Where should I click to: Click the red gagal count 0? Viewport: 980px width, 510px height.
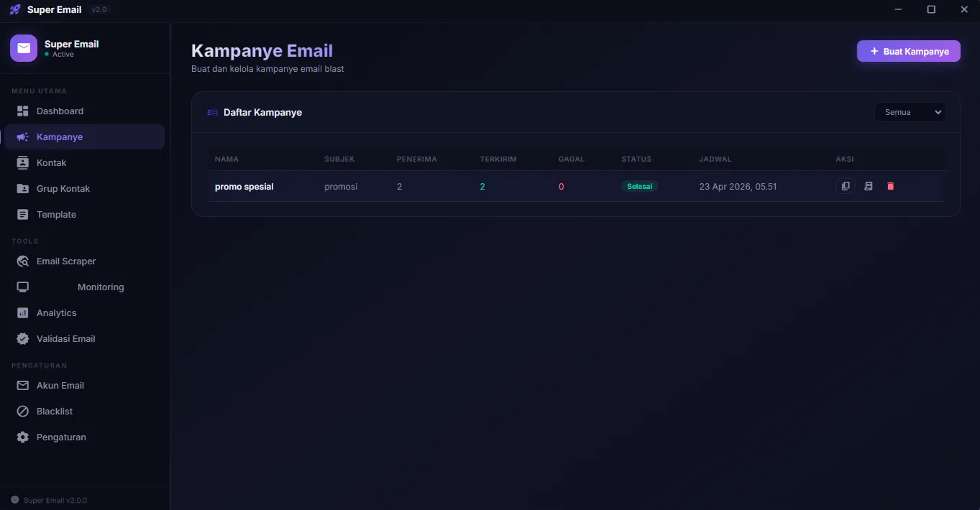point(561,187)
